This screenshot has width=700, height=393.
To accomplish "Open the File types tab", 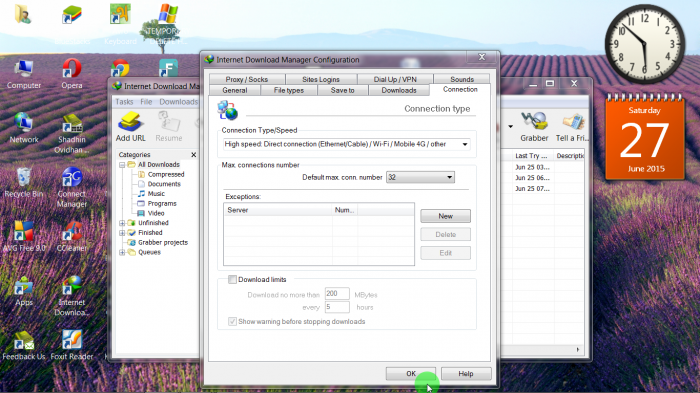I will [288, 90].
